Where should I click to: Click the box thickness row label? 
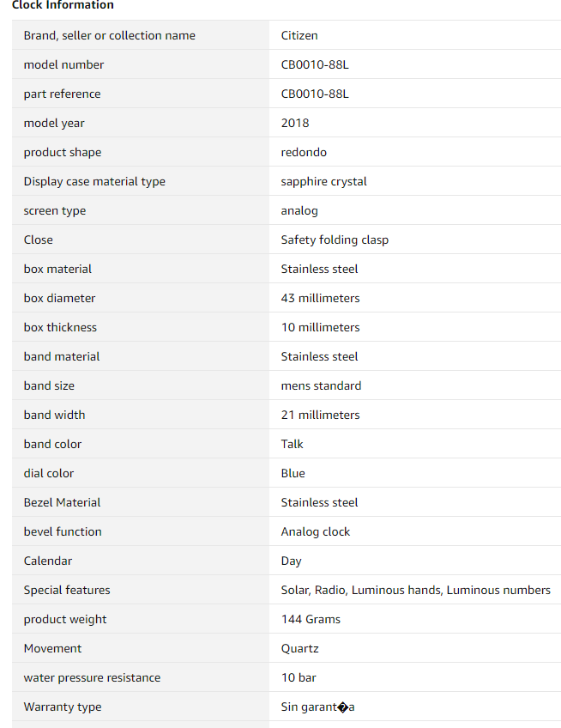tap(60, 327)
